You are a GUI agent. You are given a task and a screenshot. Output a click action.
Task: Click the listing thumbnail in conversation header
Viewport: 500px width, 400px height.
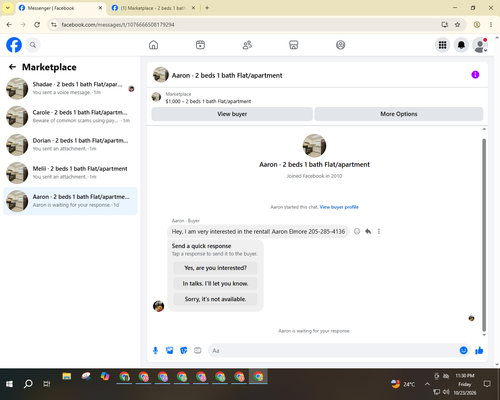coord(160,75)
